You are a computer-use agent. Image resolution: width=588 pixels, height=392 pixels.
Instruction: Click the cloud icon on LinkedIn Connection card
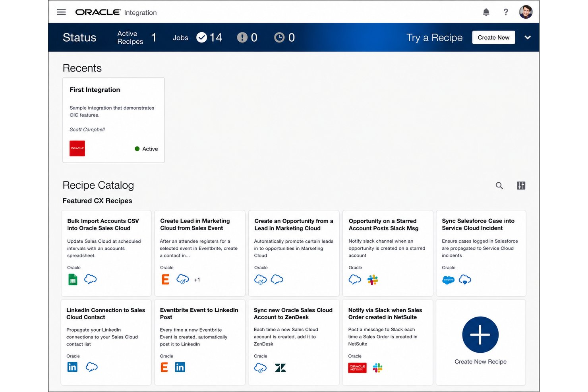[x=92, y=367]
